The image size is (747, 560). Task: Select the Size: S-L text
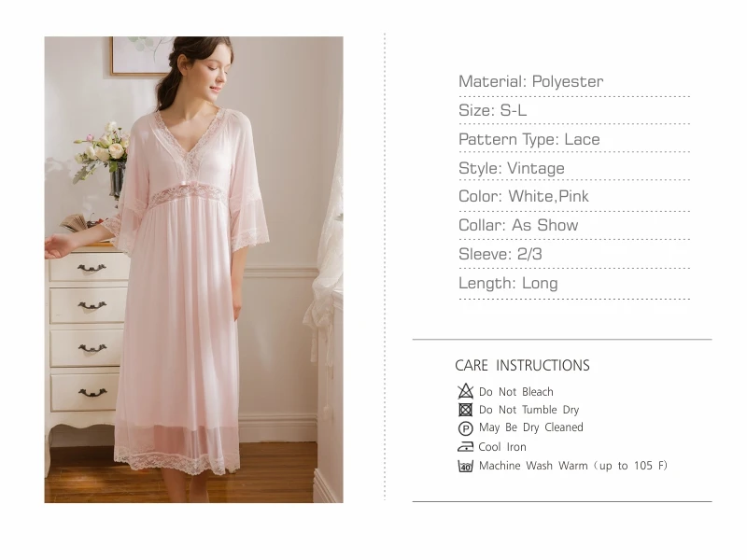[x=493, y=110]
